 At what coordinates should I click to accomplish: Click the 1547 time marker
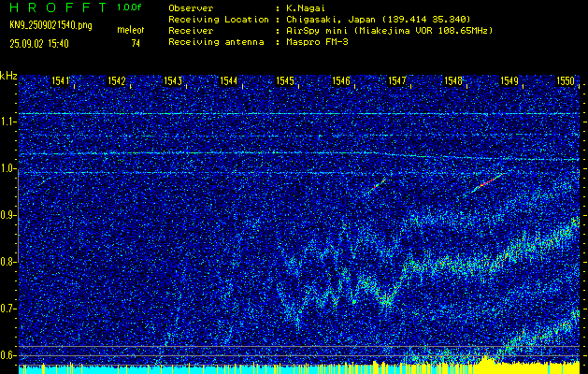pos(396,80)
